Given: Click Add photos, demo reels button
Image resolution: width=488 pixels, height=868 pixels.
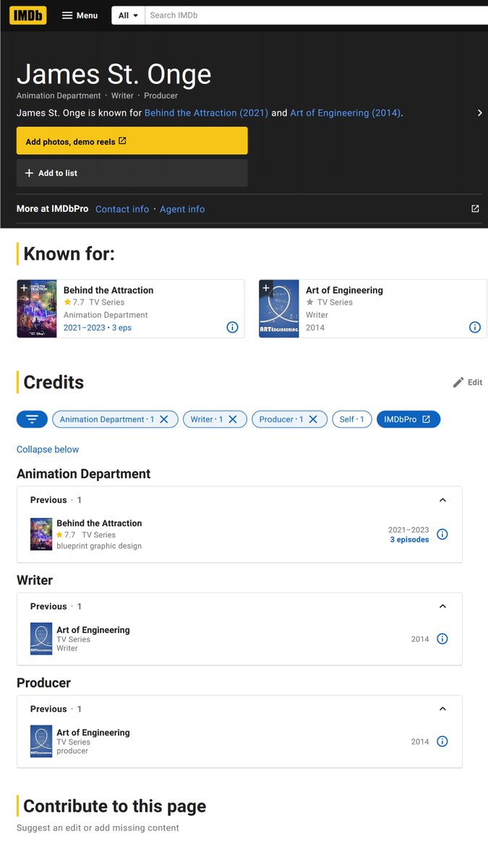Looking at the screenshot, I should (132, 141).
